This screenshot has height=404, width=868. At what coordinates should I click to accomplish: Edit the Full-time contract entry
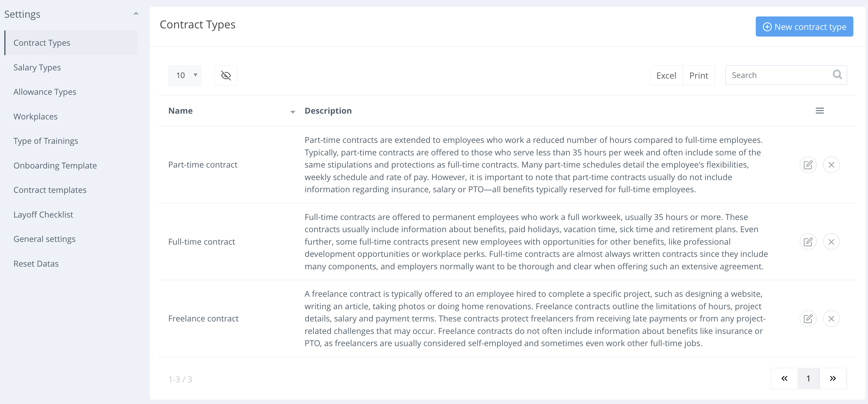point(808,242)
